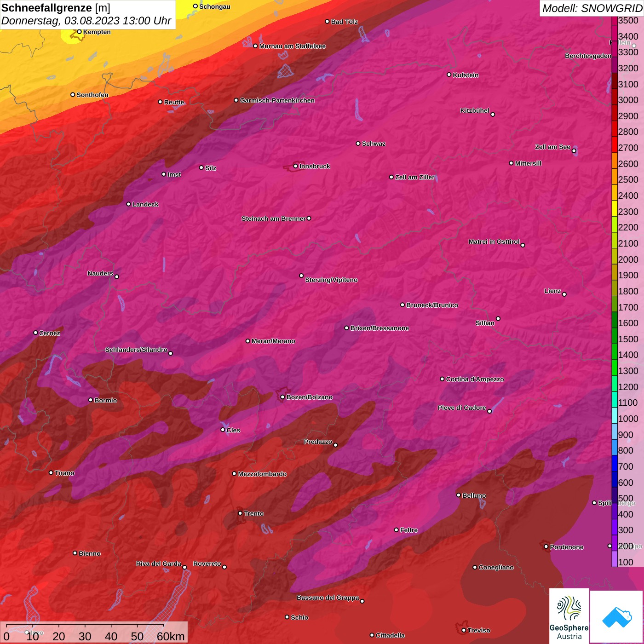Select the Kufstein city marker dot
The width and height of the screenshot is (644, 644).
449,75
